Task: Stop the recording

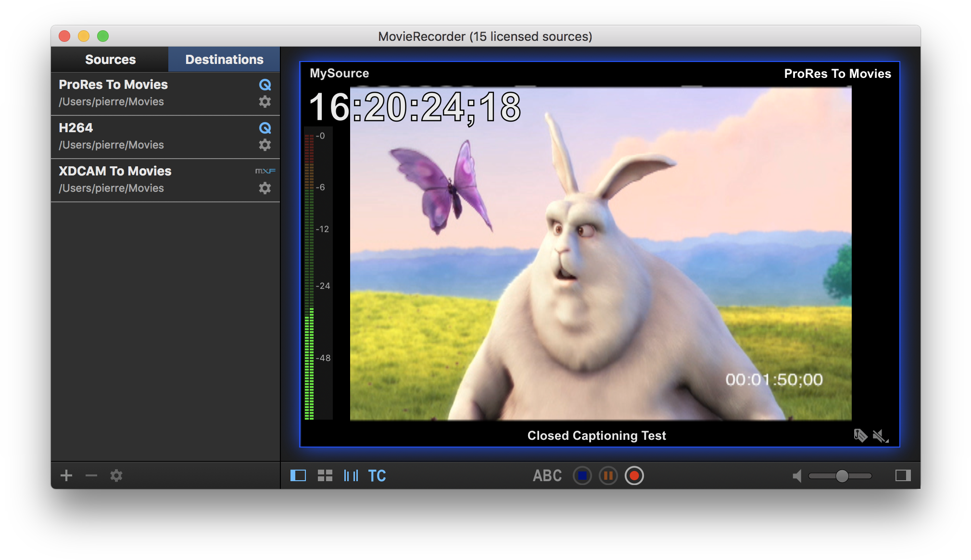Action: (x=582, y=475)
